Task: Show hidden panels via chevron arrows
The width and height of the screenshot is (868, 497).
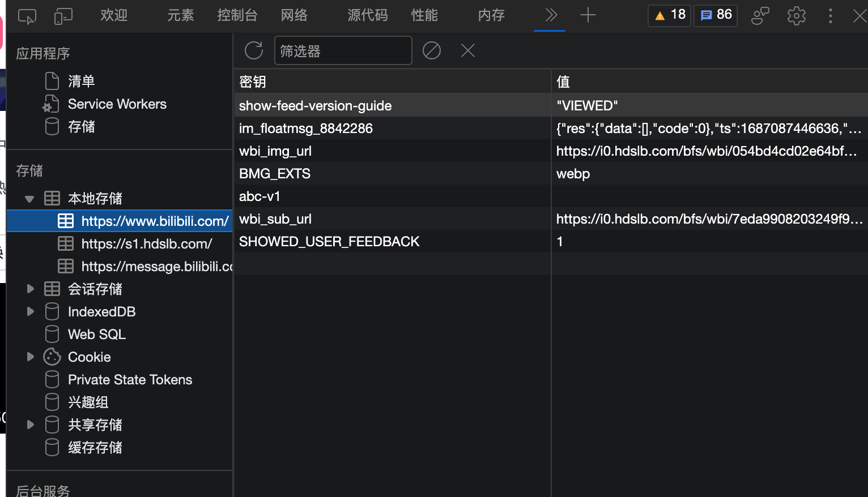Action: tap(549, 15)
